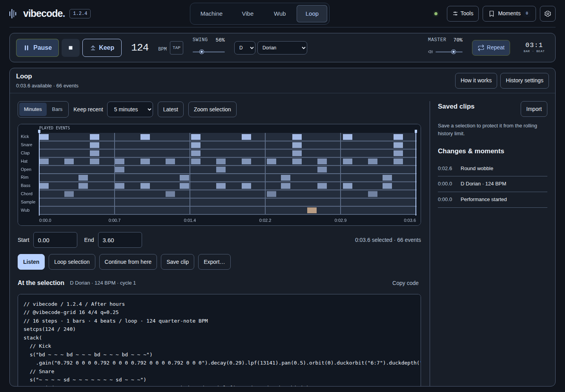The image size is (565, 392).
Task: Click the Open track label
Action: [x=26, y=169]
